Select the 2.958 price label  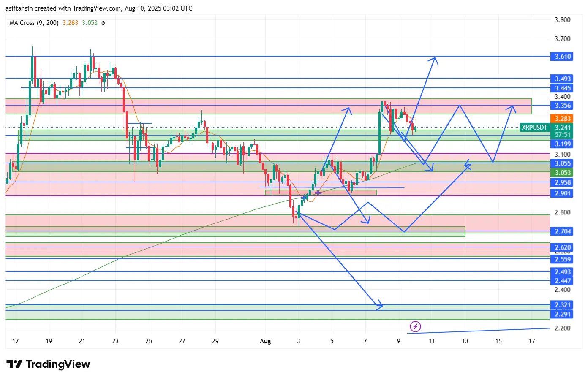[561, 182]
